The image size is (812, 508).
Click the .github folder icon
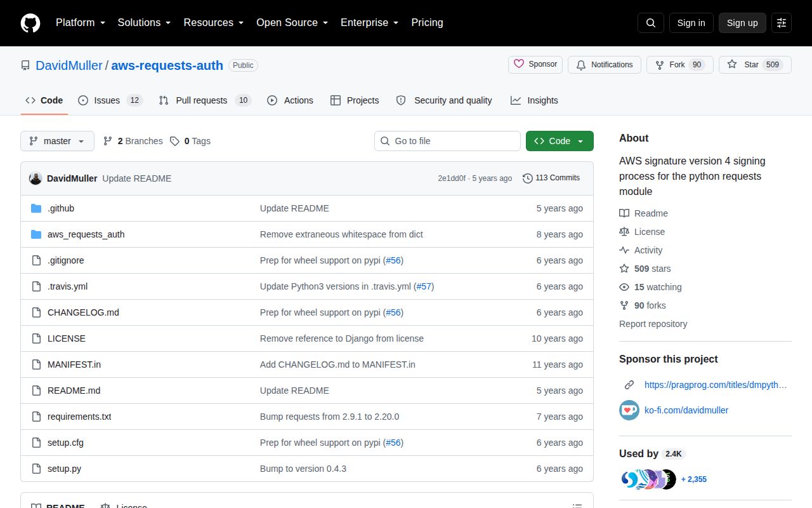(x=36, y=208)
